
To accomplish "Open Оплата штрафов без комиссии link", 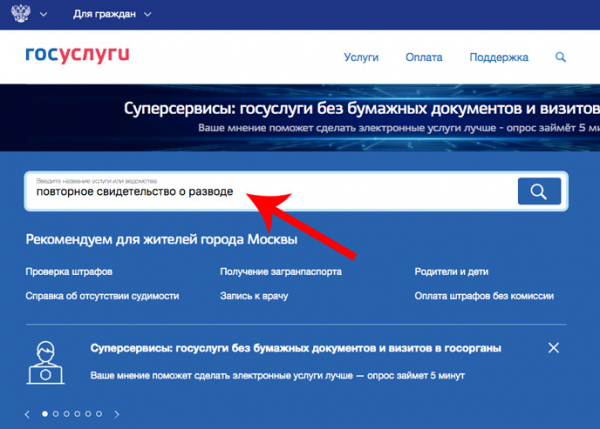I will coord(484,296).
